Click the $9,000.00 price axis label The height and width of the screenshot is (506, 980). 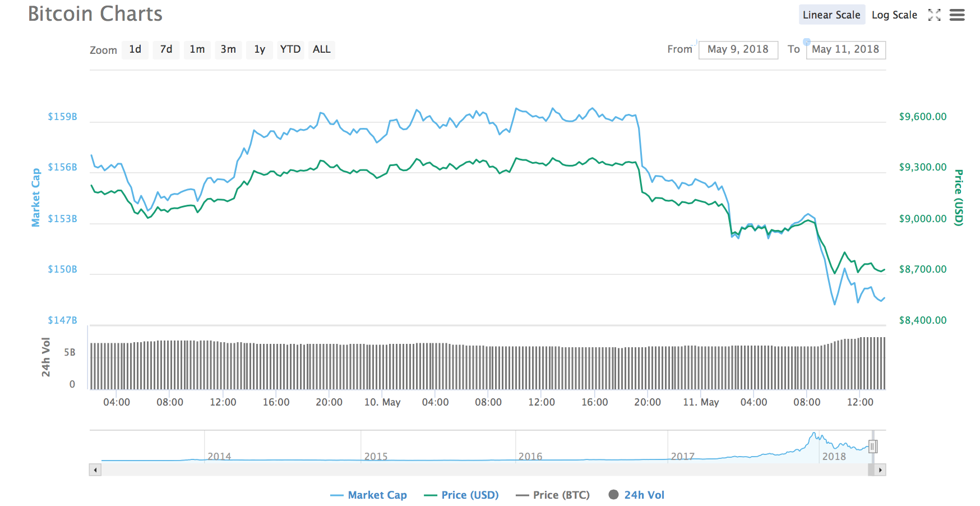pyautogui.click(x=923, y=219)
